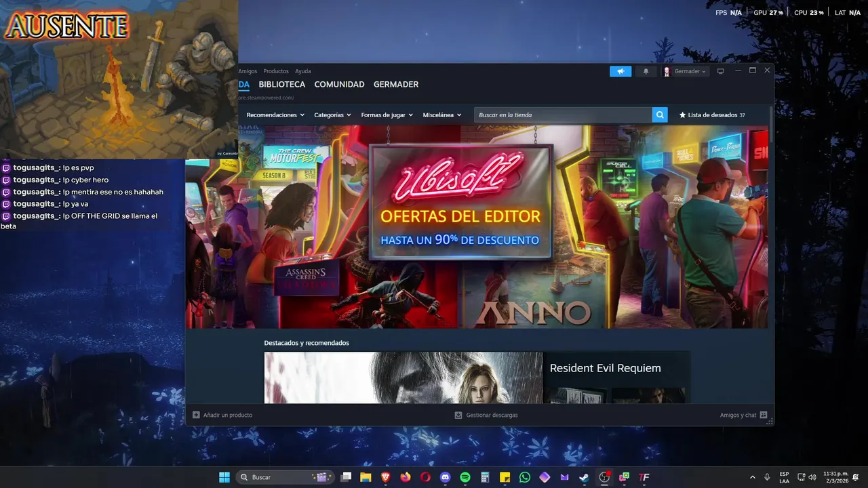Open Steam announcements megaphone button

click(x=620, y=71)
